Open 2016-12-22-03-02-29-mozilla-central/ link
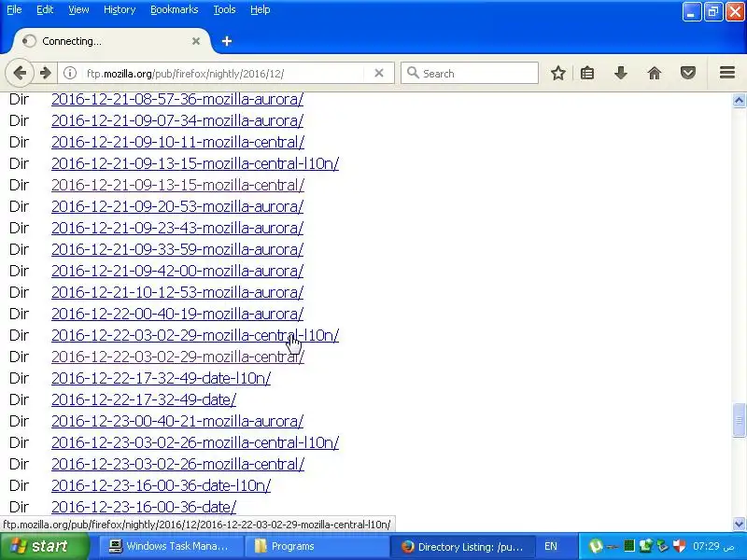Image resolution: width=747 pixels, height=560 pixels. coord(177,357)
